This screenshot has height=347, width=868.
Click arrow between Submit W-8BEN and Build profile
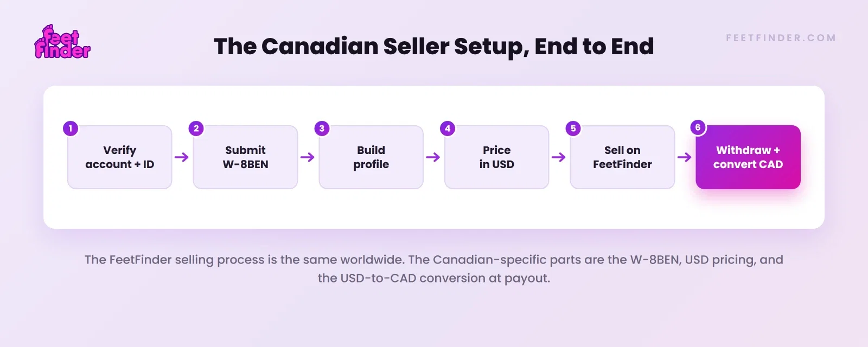click(x=308, y=157)
